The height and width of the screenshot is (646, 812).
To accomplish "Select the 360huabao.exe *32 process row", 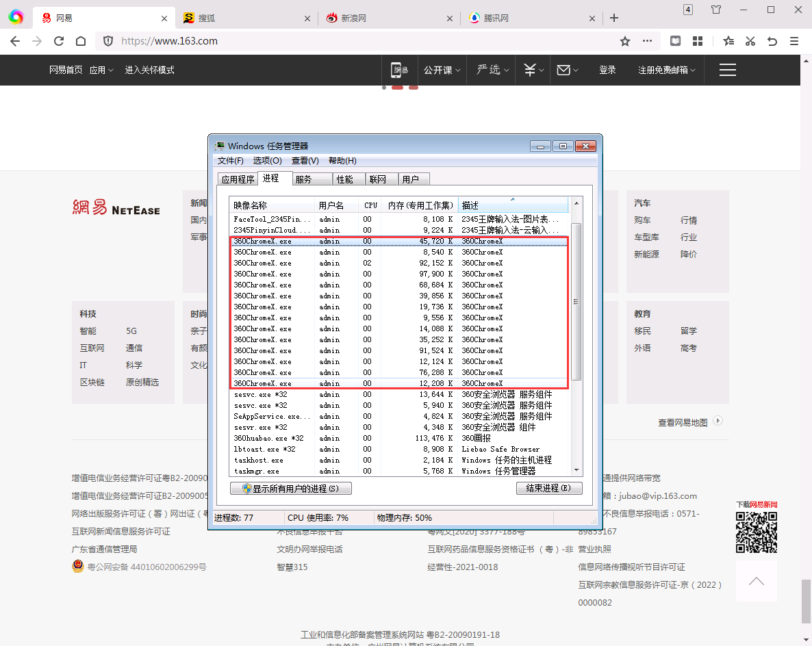I will click(398, 438).
